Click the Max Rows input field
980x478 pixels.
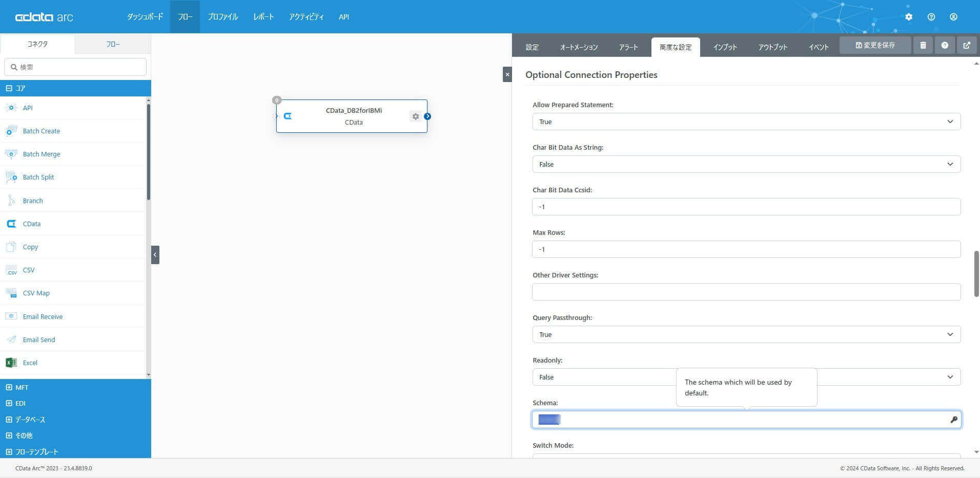[746, 249]
